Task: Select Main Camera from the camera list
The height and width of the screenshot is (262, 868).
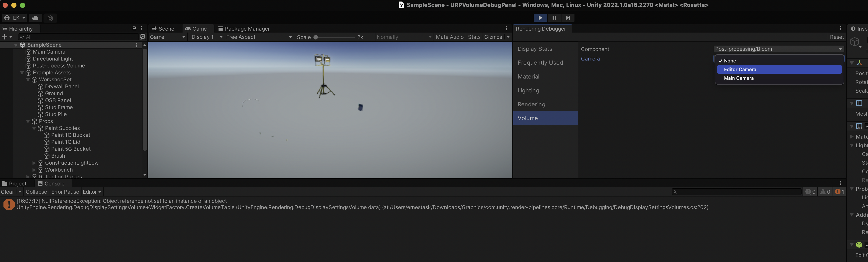Action: [739, 78]
